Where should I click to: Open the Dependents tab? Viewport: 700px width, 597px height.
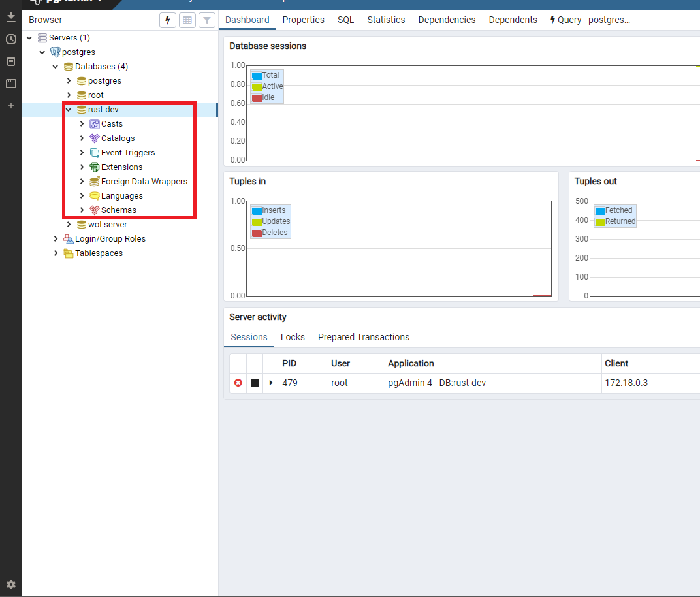point(513,20)
